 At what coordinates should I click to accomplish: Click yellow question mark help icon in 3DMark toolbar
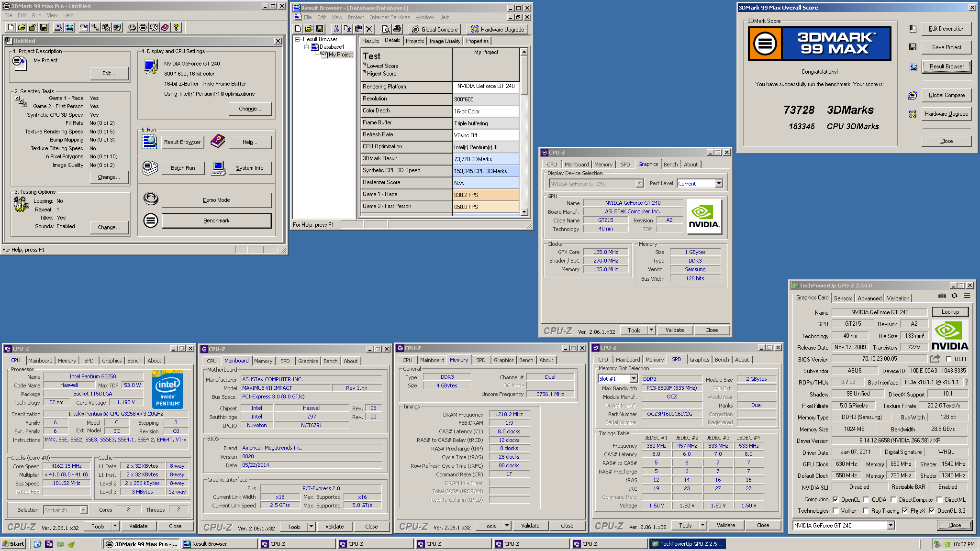click(176, 27)
